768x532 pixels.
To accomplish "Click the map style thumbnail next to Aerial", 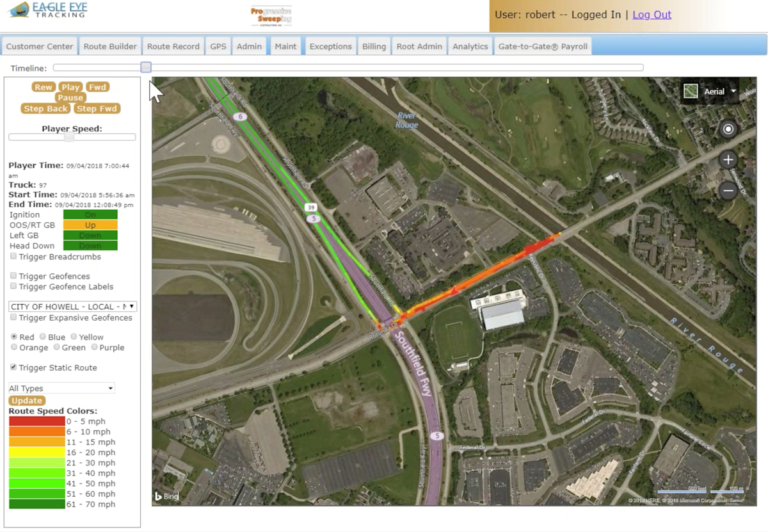I will pyautogui.click(x=690, y=91).
